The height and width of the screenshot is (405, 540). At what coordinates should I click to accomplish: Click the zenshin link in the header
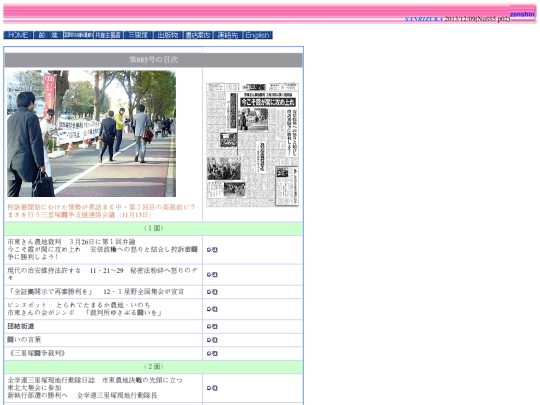tap(522, 14)
